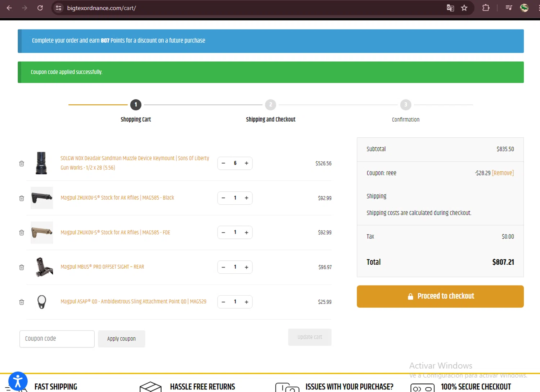The width and height of the screenshot is (540, 392).
Task: Click the Subtotal amount $835.50
Action: pyautogui.click(x=505, y=149)
